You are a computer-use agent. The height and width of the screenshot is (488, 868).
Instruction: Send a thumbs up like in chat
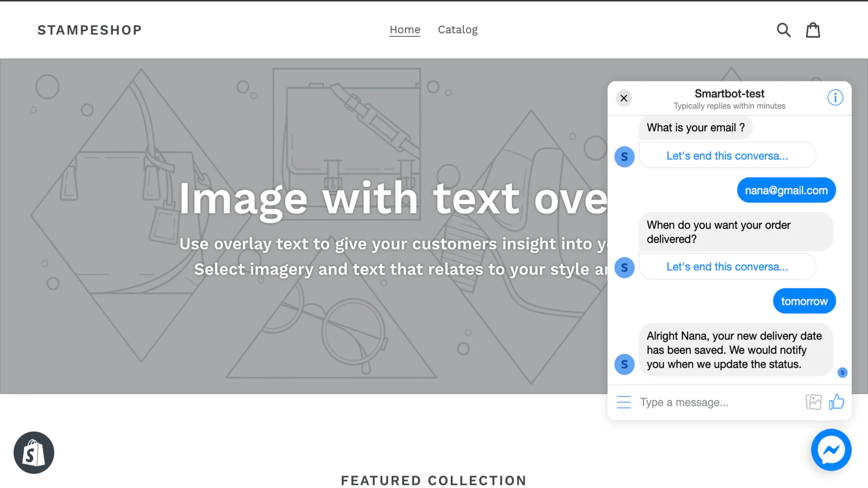coord(837,402)
